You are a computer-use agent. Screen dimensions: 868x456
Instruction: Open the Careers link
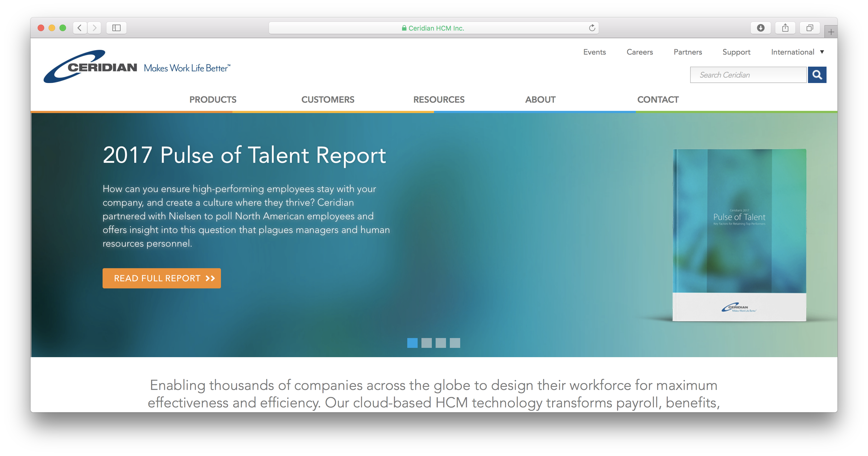640,52
